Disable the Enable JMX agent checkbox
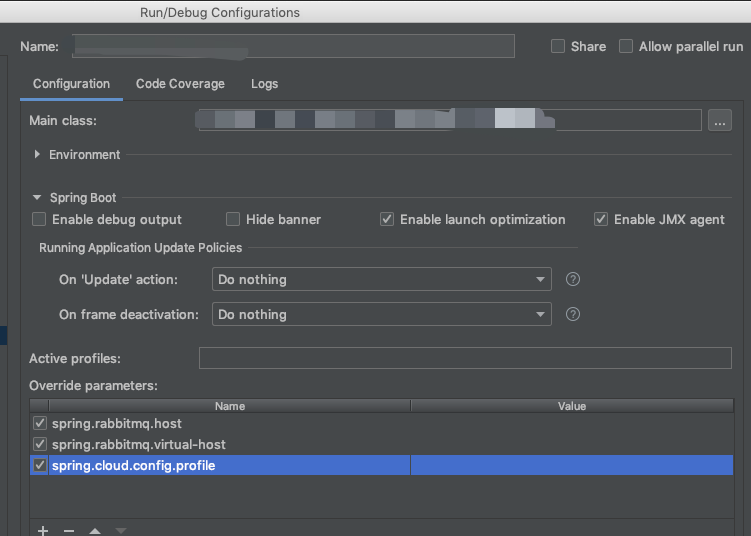The width and height of the screenshot is (751, 536). pyautogui.click(x=601, y=219)
